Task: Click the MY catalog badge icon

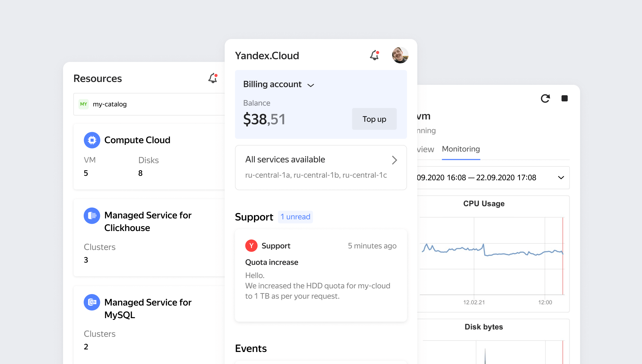Action: tap(84, 104)
